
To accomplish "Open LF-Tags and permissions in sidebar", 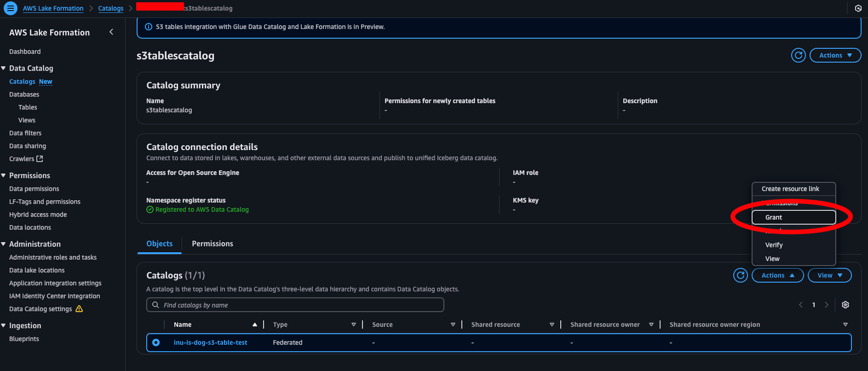I will coord(45,202).
